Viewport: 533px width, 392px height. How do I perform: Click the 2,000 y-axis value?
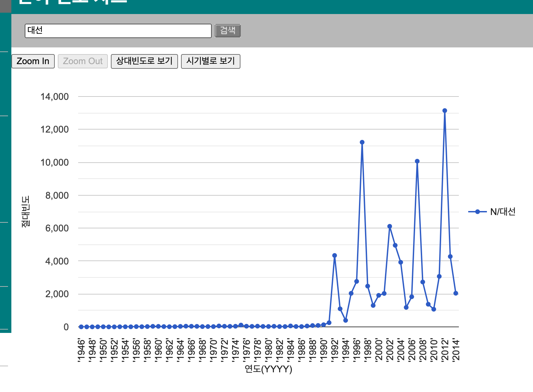coord(57,294)
